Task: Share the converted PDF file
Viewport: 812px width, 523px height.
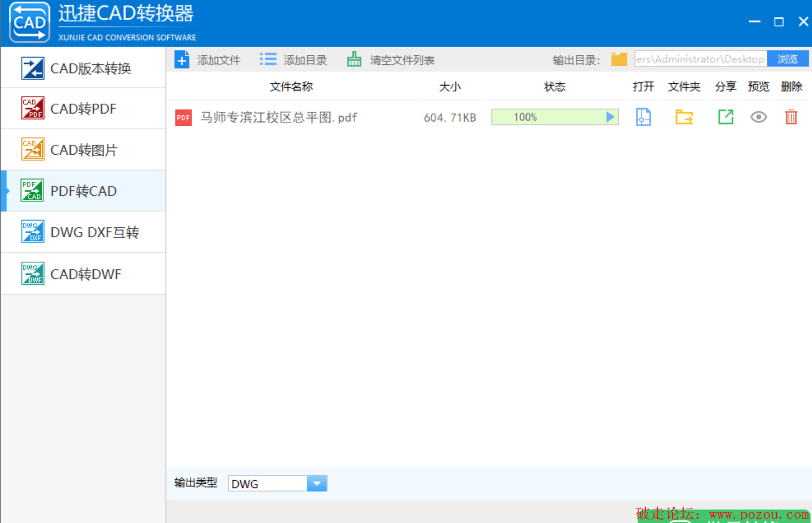Action: [725, 117]
